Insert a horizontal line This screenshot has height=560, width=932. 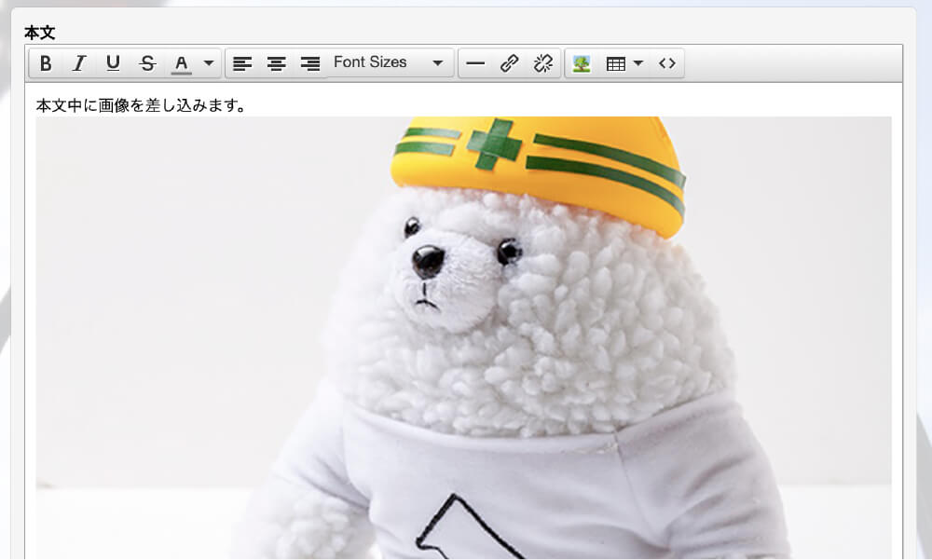[x=475, y=63]
